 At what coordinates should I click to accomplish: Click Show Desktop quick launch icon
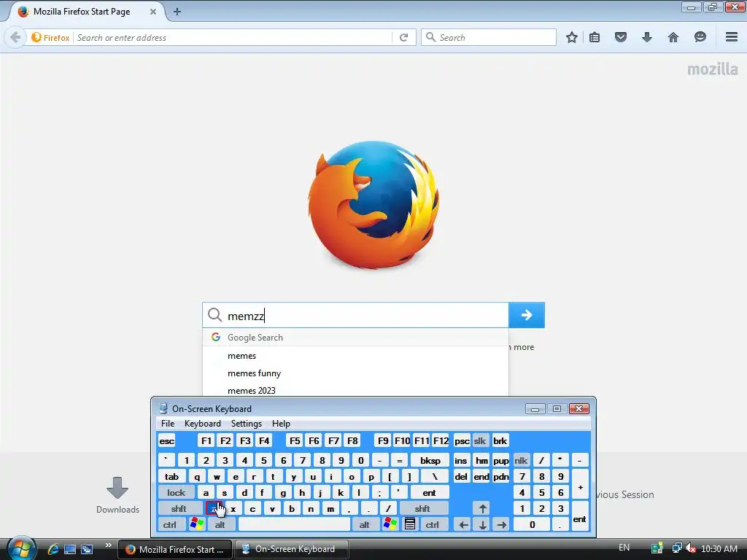pyautogui.click(x=70, y=549)
